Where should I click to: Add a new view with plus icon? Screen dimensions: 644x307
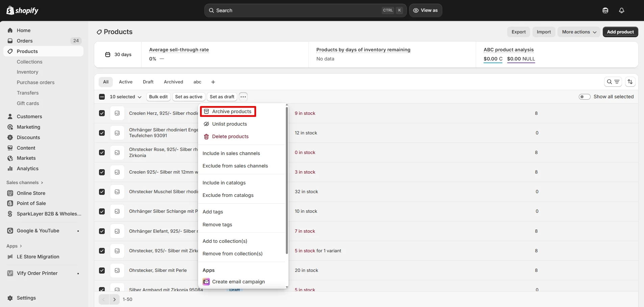click(x=213, y=82)
